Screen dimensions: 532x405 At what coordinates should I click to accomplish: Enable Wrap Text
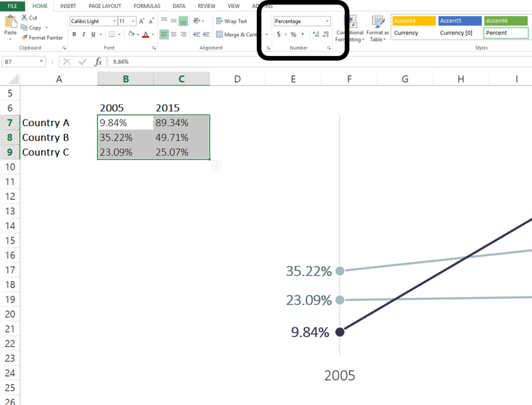231,21
